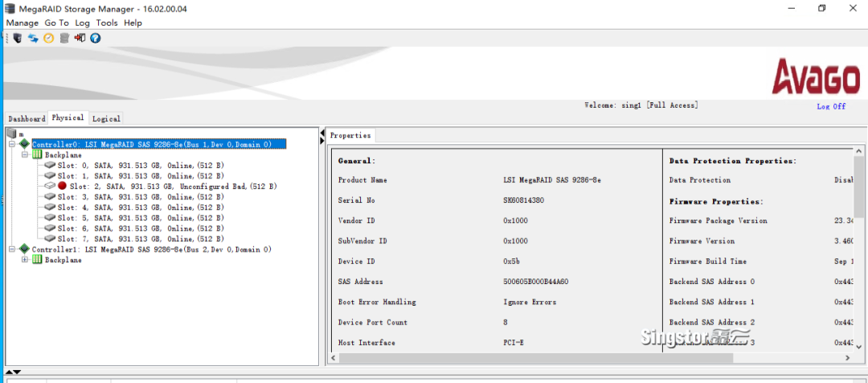Click the Backend SAS Address 0 label
This screenshot has height=383, width=868.
click(x=712, y=282)
